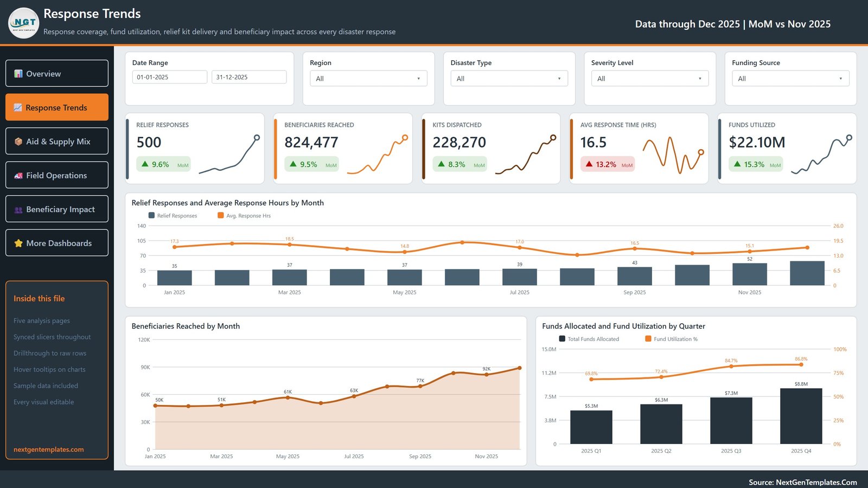This screenshot has width=868, height=488.
Task: Click the start date field 01-01-2025
Action: pos(170,77)
